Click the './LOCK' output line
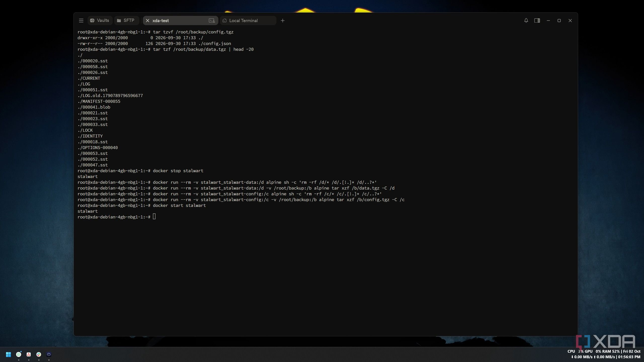 pyautogui.click(x=85, y=130)
